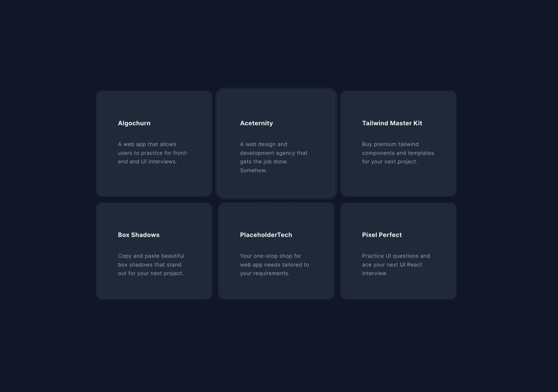558x392 pixels.
Task: Click the Pixel Perfect title text link
Action: (382, 235)
